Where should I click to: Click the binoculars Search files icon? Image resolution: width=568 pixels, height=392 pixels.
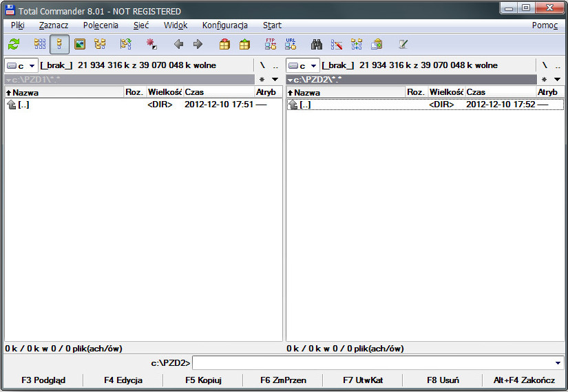pyautogui.click(x=317, y=44)
